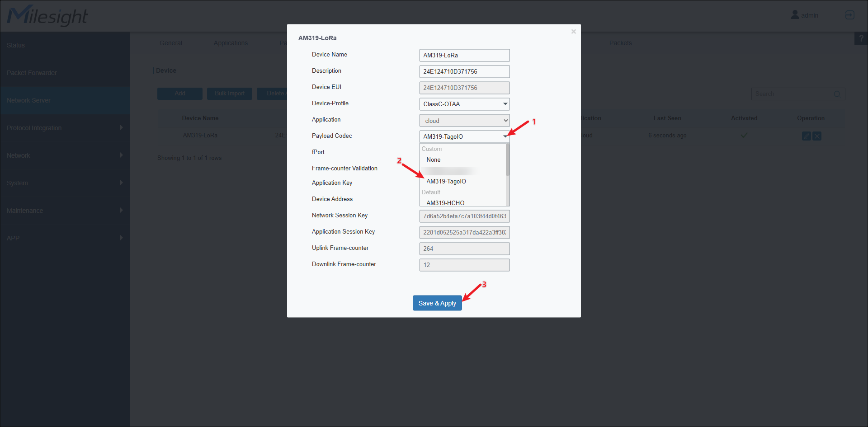Open Network Server in sidebar

coord(65,100)
